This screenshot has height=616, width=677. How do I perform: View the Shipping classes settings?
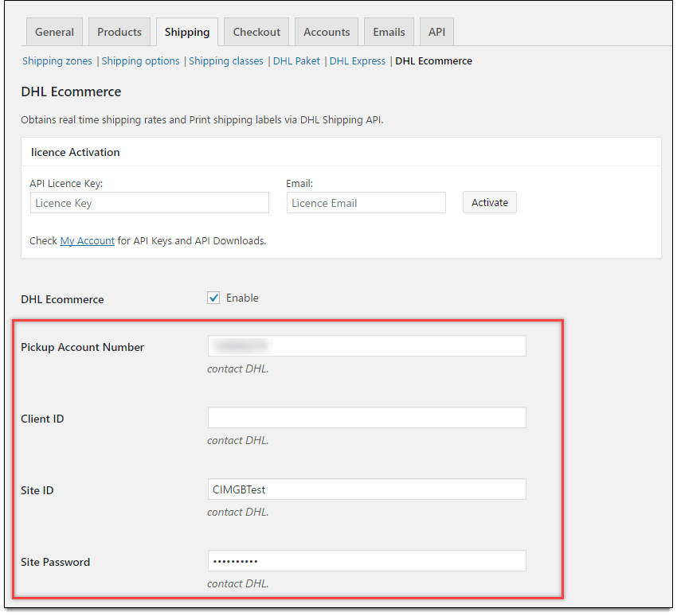tap(225, 60)
